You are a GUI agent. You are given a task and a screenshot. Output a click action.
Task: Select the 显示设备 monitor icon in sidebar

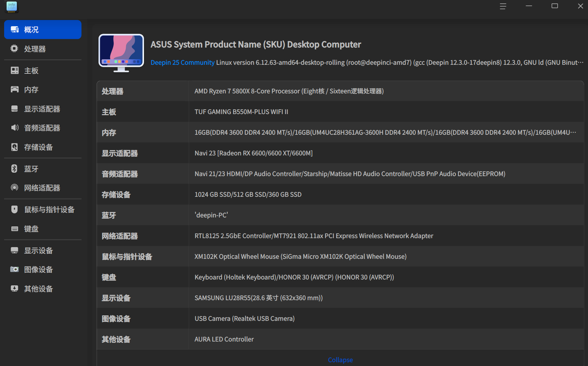pos(14,251)
